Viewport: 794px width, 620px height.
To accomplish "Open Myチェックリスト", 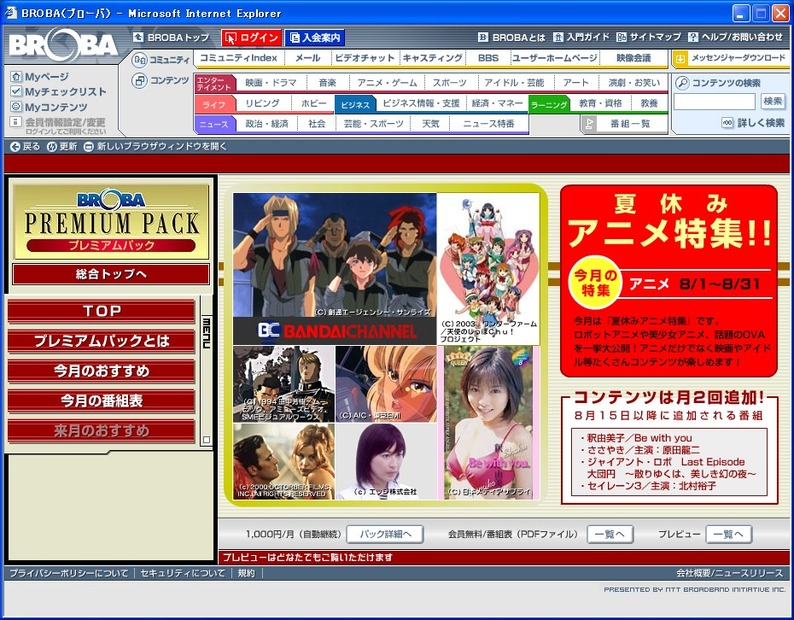I will click(59, 92).
